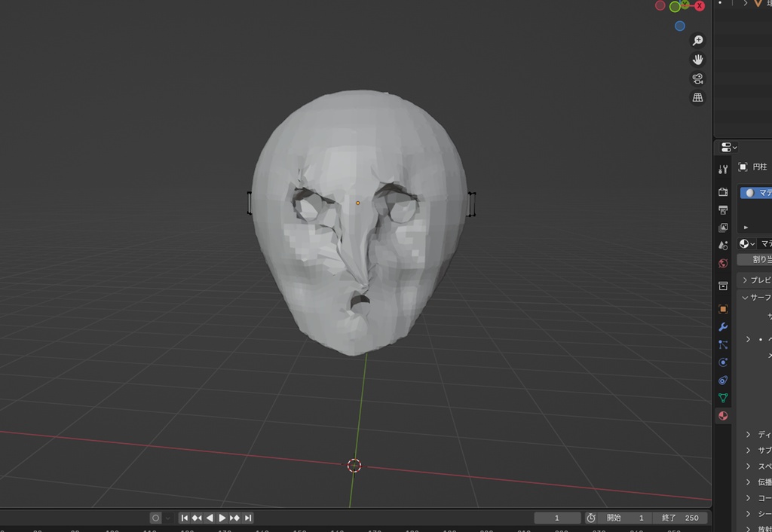Expand the シー sheen panel
Screen dimensions: 772x532
click(749, 513)
